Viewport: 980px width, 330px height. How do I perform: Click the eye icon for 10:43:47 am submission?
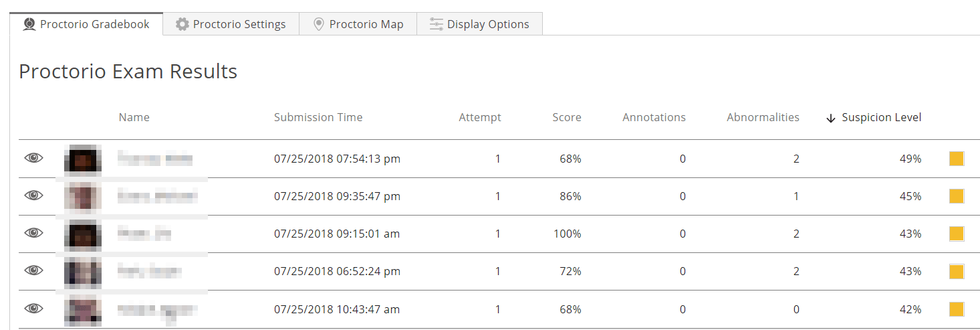click(33, 309)
